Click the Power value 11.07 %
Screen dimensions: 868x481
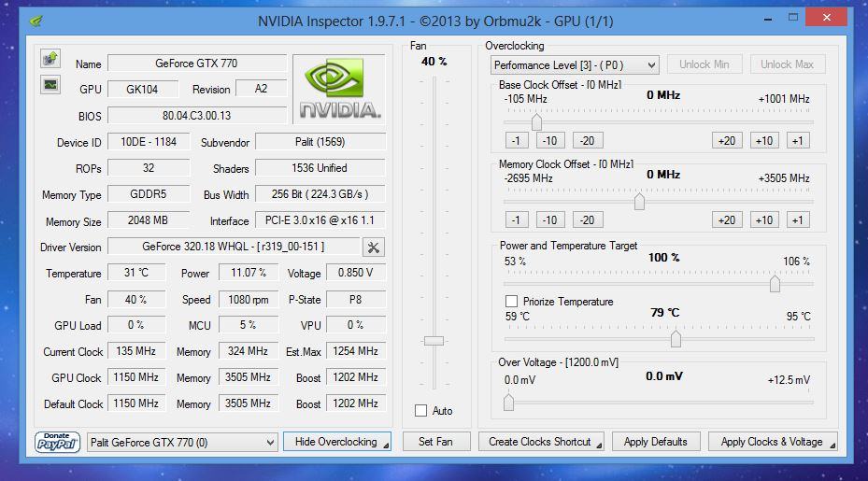coord(249,273)
